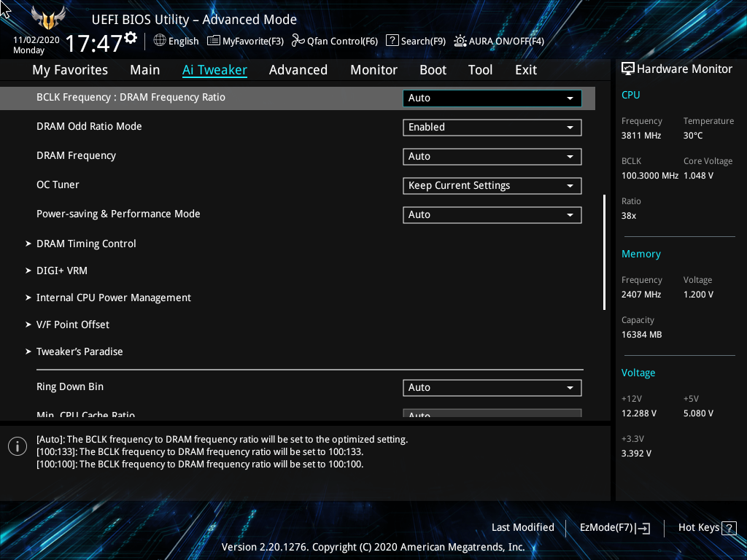The height and width of the screenshot is (560, 747).
Task: Click the CPU frequency 3811 MHz value
Action: tap(640, 136)
